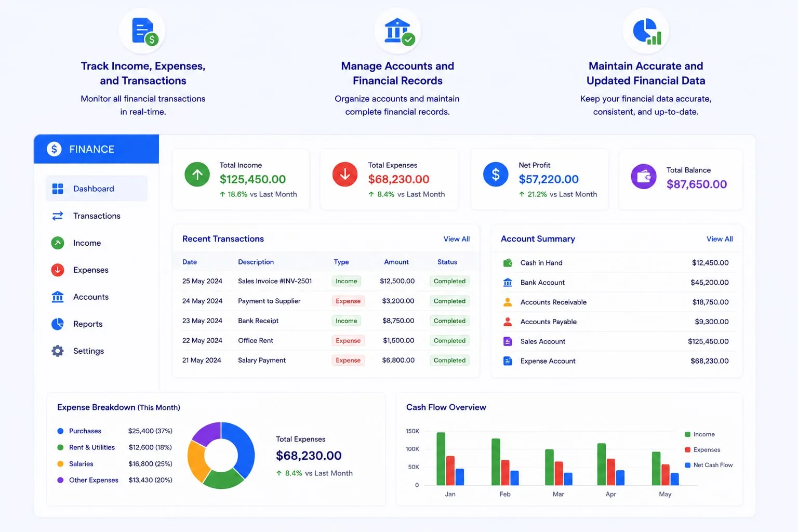Viewport: 798px width, 532px height.
Task: Click the green Income arrow icon in sidebar
Action: coord(58,243)
